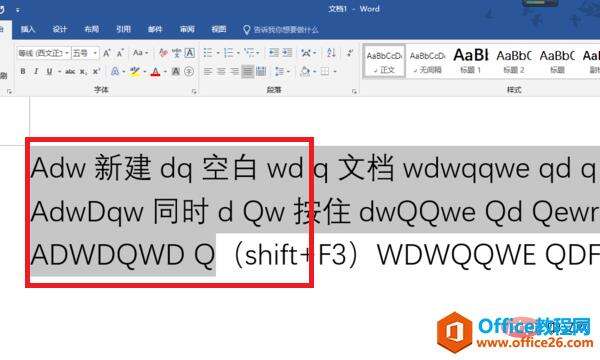Click the Phonetic Guide icon

click(x=176, y=53)
